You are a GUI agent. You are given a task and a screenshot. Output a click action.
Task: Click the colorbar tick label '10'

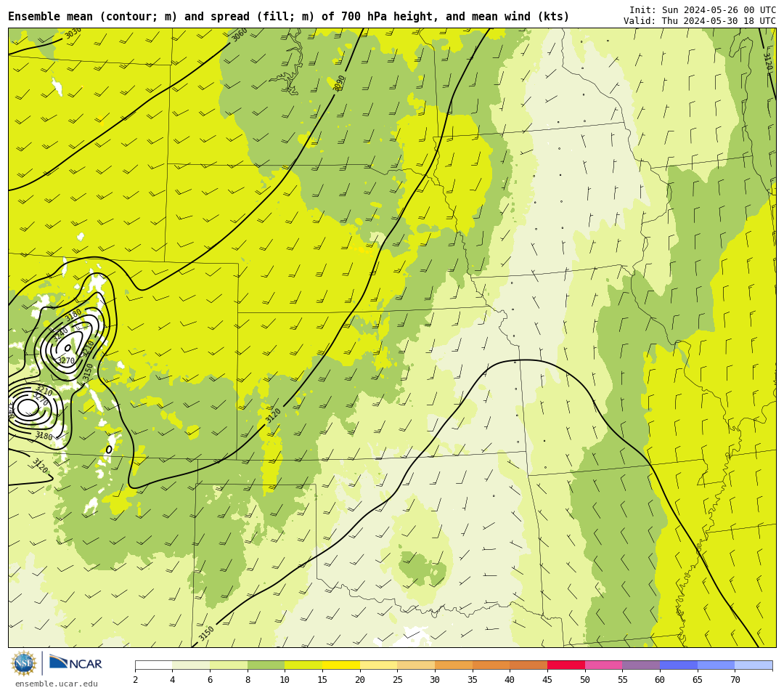click(x=285, y=679)
